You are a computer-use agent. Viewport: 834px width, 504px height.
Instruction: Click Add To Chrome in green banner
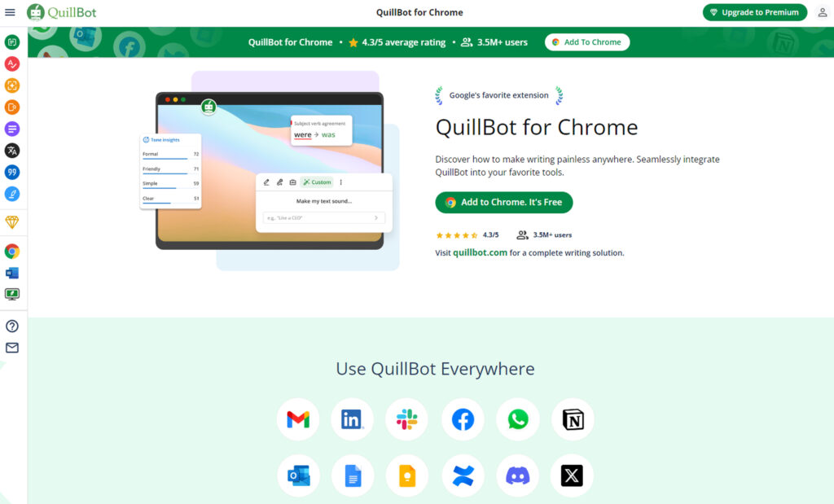pyautogui.click(x=587, y=42)
